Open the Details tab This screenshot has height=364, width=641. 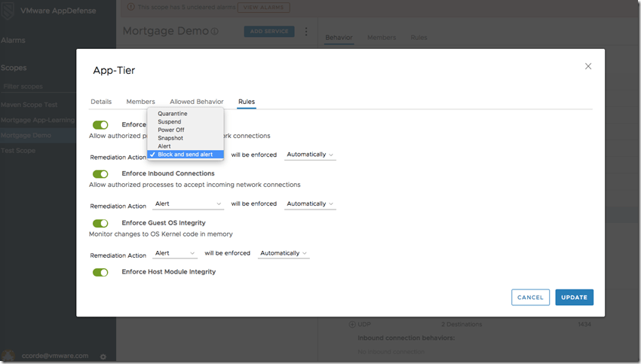(x=101, y=102)
